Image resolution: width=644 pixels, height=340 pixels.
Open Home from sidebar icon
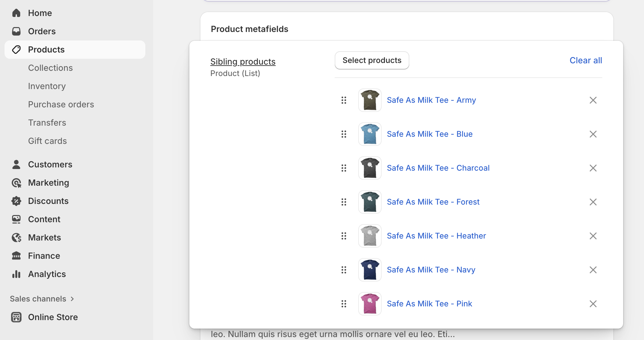pyautogui.click(x=16, y=13)
